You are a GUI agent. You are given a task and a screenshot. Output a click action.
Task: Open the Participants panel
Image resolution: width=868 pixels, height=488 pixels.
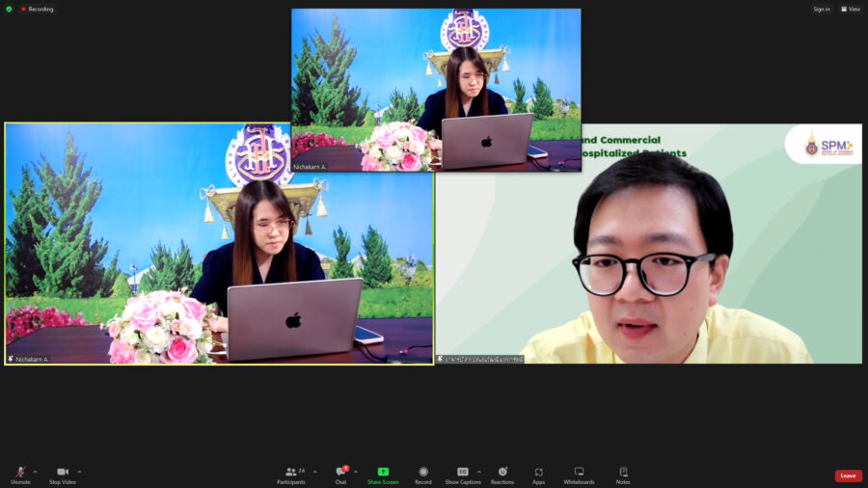291,473
